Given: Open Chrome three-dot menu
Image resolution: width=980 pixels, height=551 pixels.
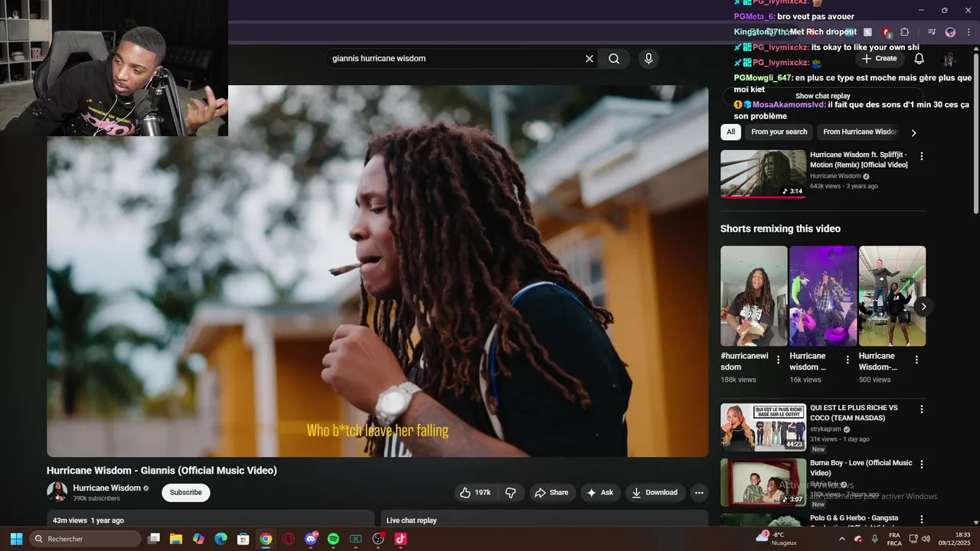Looking at the screenshot, I should 968,32.
